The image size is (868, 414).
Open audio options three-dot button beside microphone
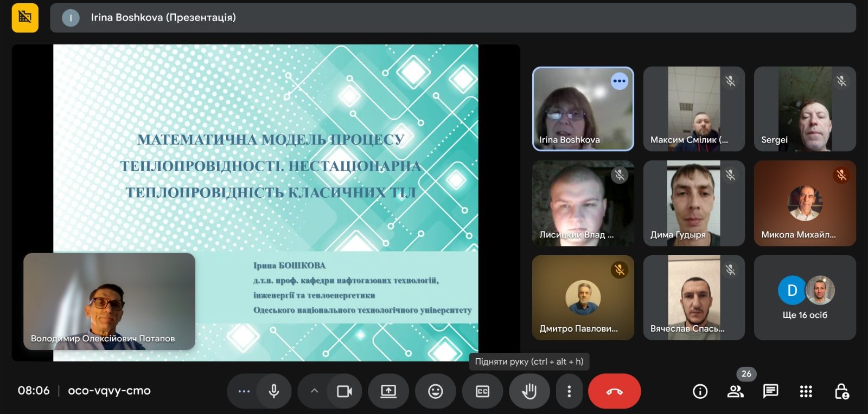(x=244, y=391)
